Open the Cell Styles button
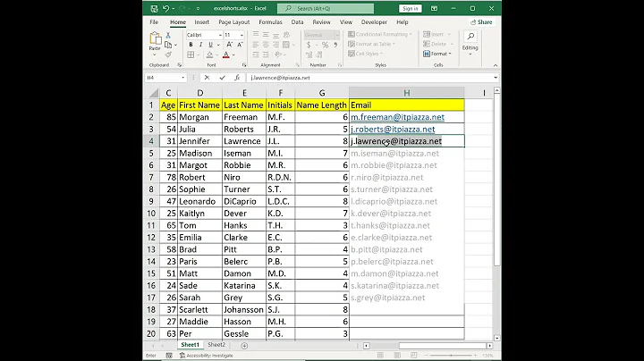 (x=366, y=54)
